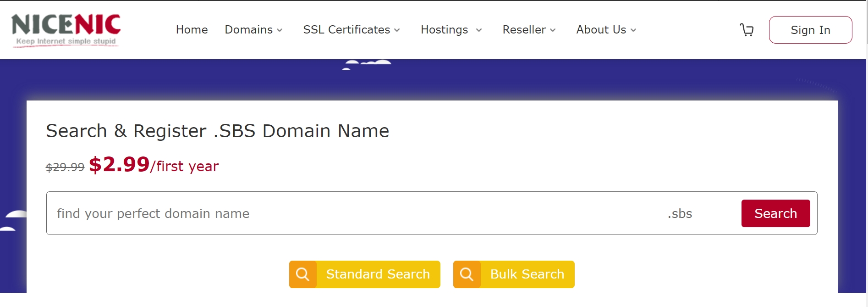868x307 pixels.
Task: Expand the SSL Certificates dropdown arrow
Action: [397, 30]
